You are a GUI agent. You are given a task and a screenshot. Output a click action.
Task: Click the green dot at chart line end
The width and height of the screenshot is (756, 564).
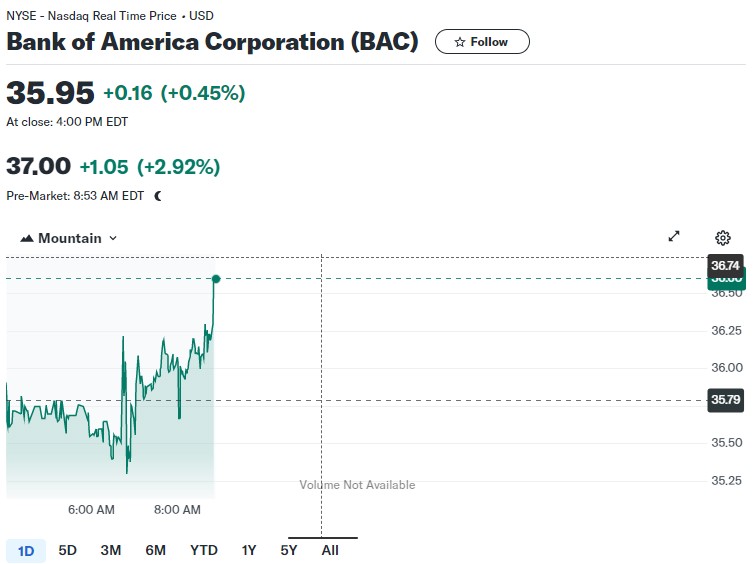click(216, 279)
